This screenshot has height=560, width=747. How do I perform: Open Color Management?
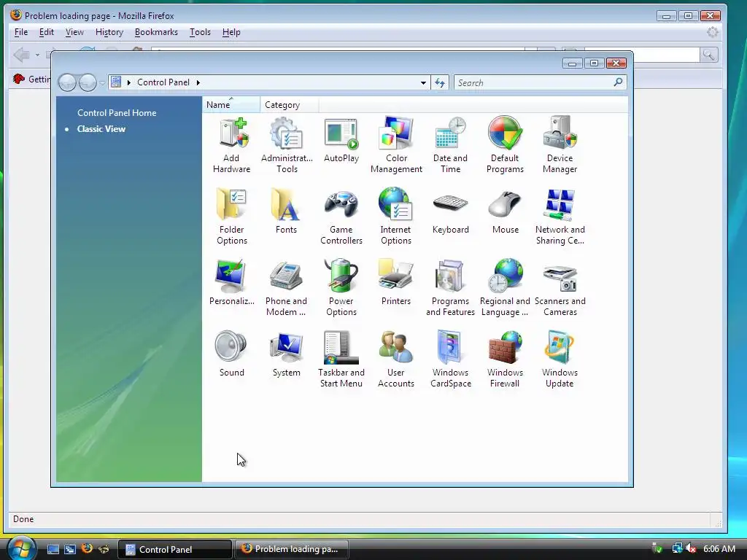coord(396,145)
